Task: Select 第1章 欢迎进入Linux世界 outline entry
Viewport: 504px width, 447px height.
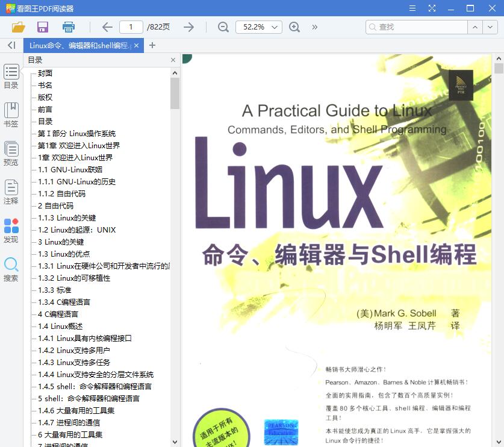Action: pos(79,146)
